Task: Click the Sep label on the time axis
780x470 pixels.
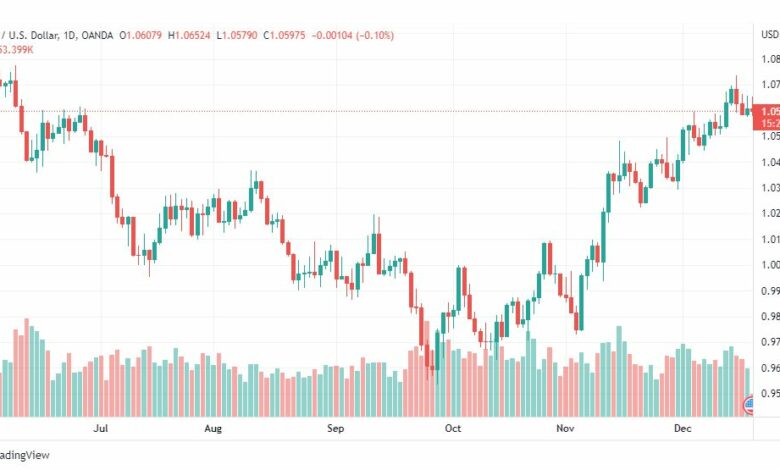Action: [x=335, y=428]
